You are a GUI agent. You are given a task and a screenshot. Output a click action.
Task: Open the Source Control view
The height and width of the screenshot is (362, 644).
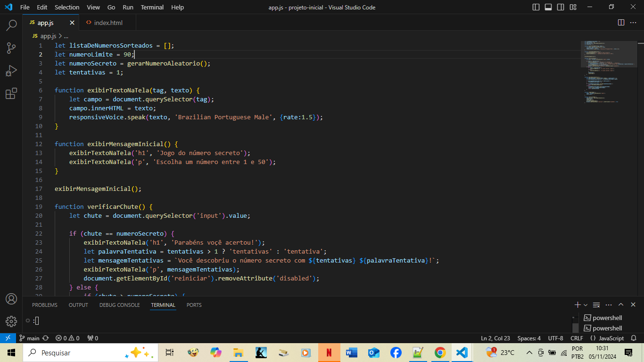tap(11, 48)
